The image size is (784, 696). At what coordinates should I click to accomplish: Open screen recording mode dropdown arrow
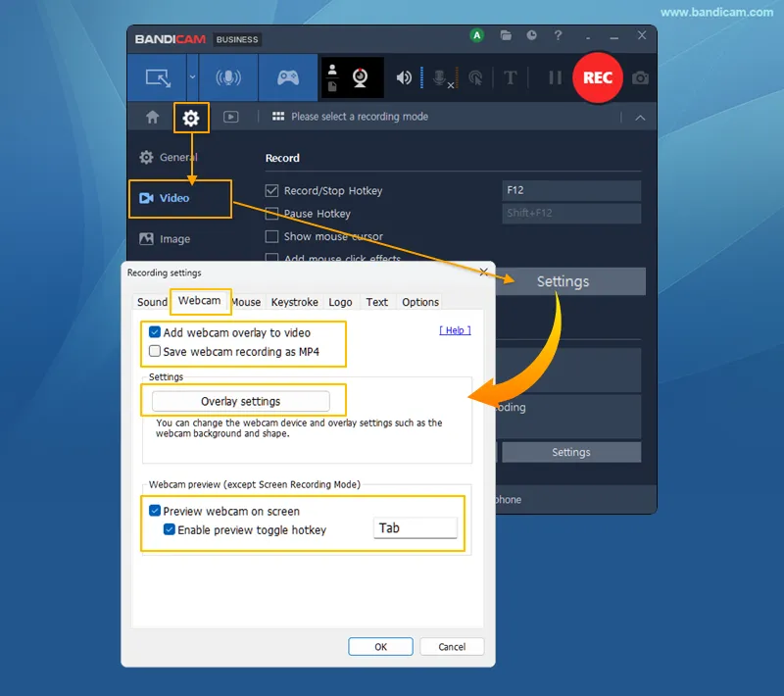(192, 77)
